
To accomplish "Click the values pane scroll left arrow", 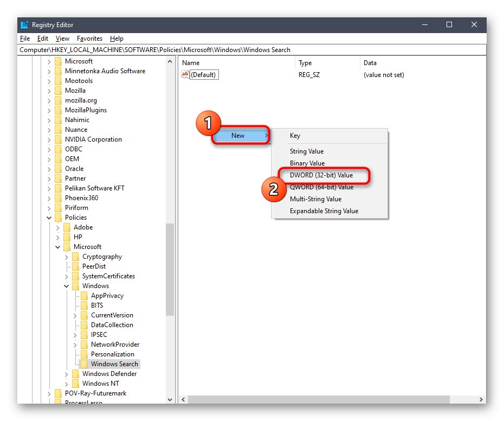I will coord(183,399).
